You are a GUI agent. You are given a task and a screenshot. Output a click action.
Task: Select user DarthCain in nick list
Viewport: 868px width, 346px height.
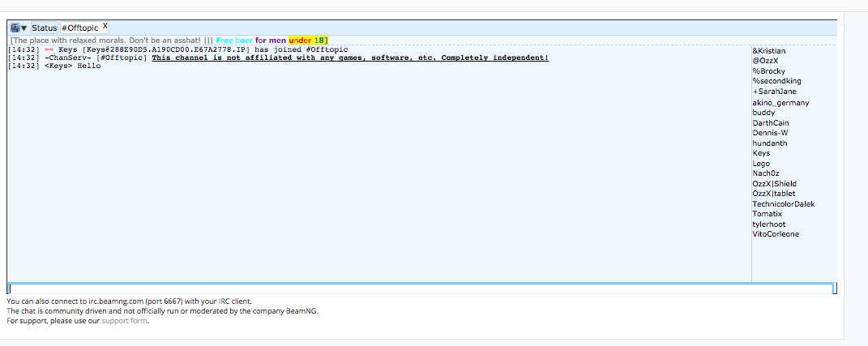pos(771,123)
